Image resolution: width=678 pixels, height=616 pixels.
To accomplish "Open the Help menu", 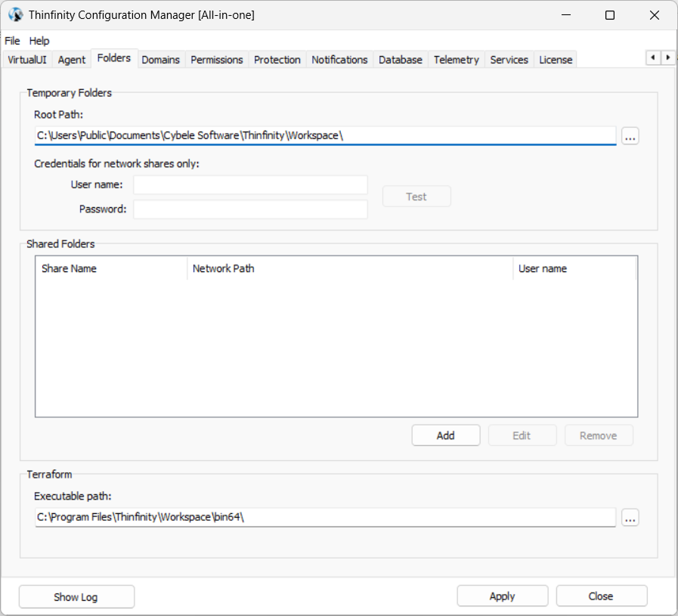I will pyautogui.click(x=39, y=41).
